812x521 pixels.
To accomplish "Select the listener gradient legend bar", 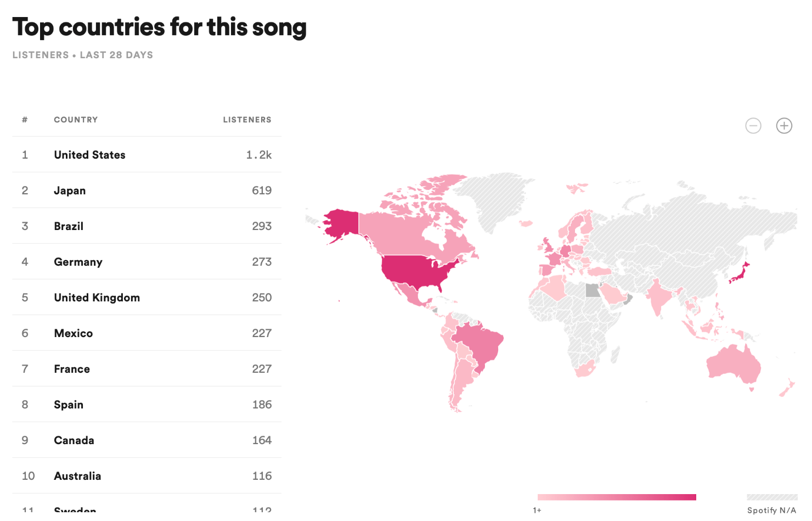I will [616, 497].
